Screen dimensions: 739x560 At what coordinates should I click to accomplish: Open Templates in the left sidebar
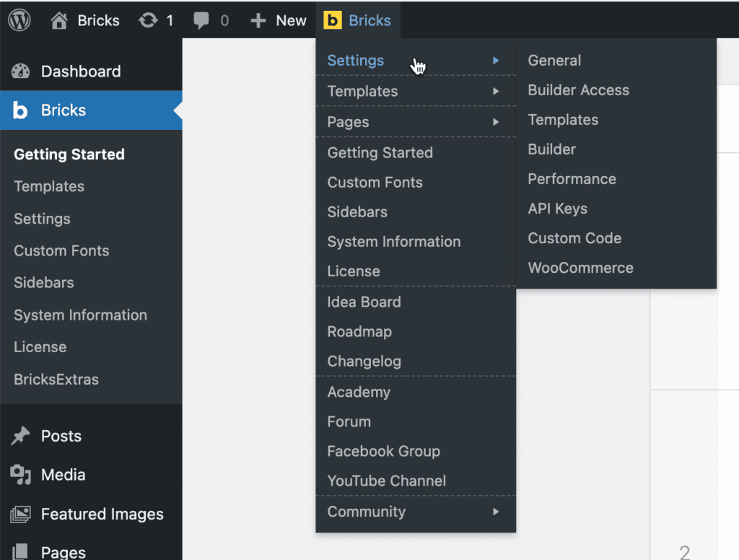click(x=49, y=186)
